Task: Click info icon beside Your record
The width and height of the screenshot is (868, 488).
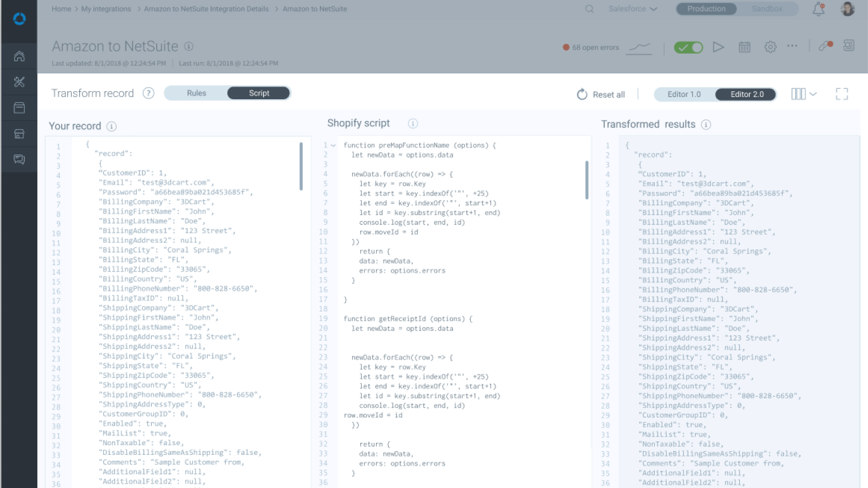Action: [112, 126]
